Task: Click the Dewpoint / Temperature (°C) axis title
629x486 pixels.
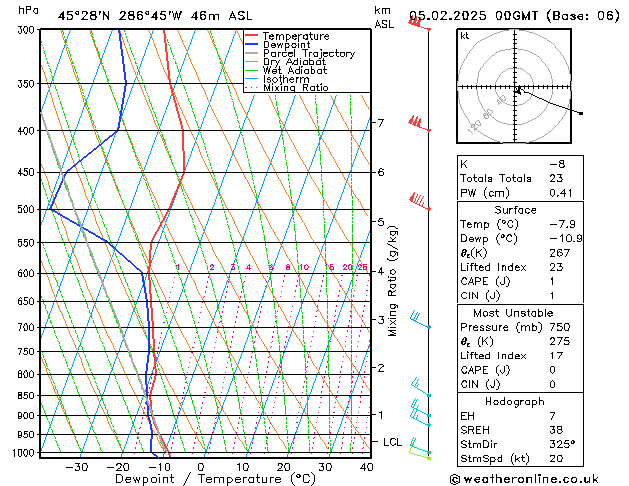Action: [215, 479]
